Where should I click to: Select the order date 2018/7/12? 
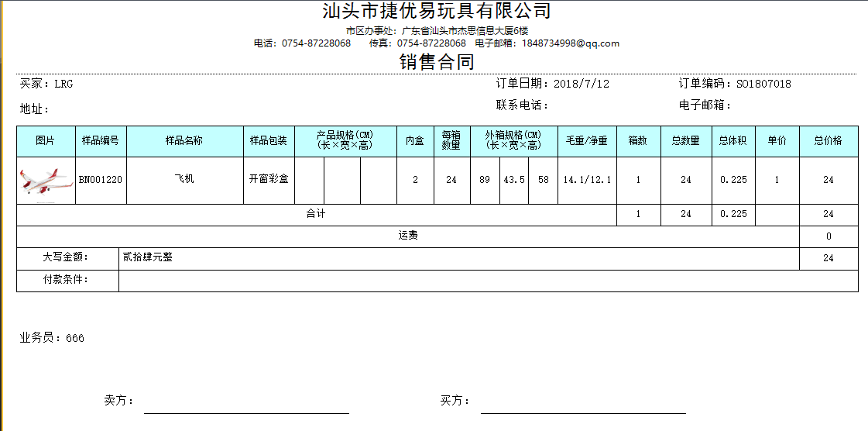(x=582, y=84)
